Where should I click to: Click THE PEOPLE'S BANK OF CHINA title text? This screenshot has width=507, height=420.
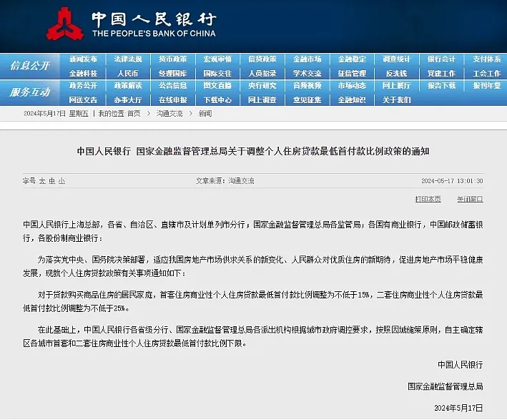(154, 34)
